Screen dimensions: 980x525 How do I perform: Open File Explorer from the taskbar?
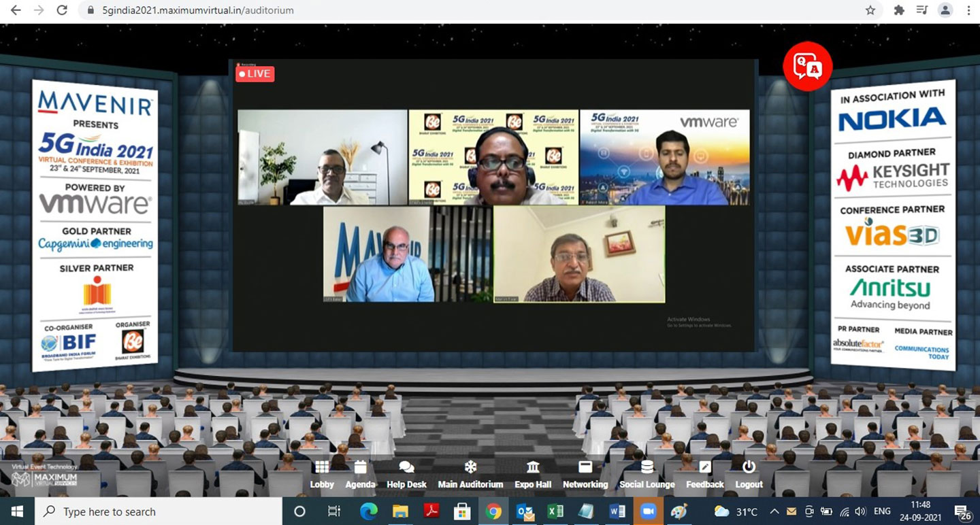(x=399, y=511)
